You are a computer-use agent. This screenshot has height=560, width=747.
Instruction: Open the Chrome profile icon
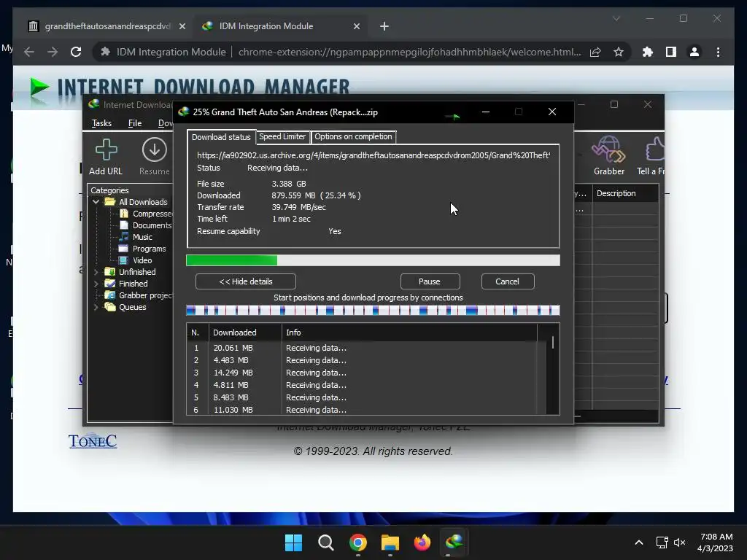(694, 52)
